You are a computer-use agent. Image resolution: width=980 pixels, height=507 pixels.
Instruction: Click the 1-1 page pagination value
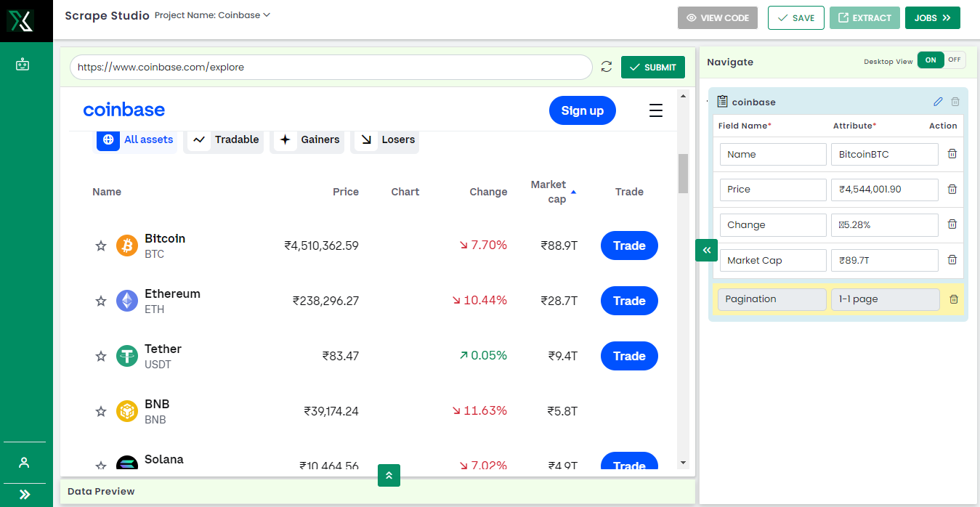(x=886, y=299)
